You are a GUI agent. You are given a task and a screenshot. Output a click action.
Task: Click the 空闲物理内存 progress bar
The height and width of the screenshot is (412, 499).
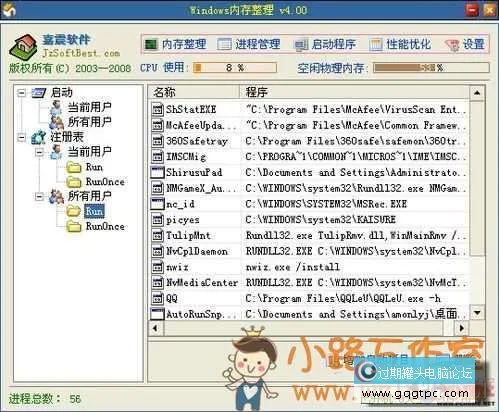431,68
